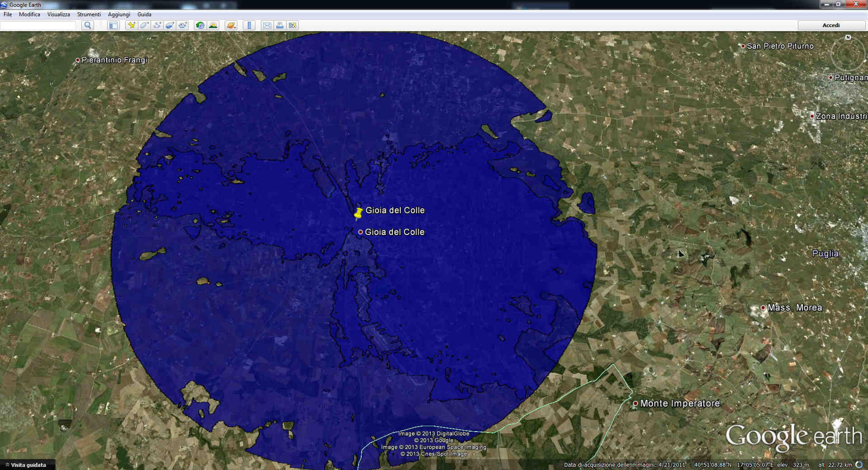The image size is (868, 470).
Task: Click the search magnifier button
Action: [x=88, y=25]
